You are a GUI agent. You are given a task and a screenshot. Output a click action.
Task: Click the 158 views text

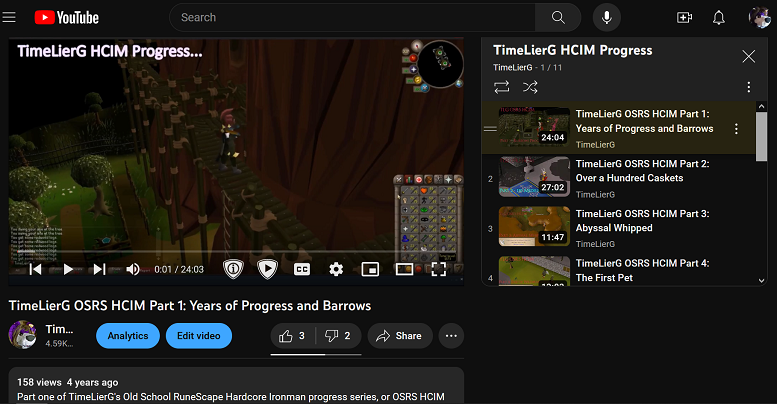[39, 382]
